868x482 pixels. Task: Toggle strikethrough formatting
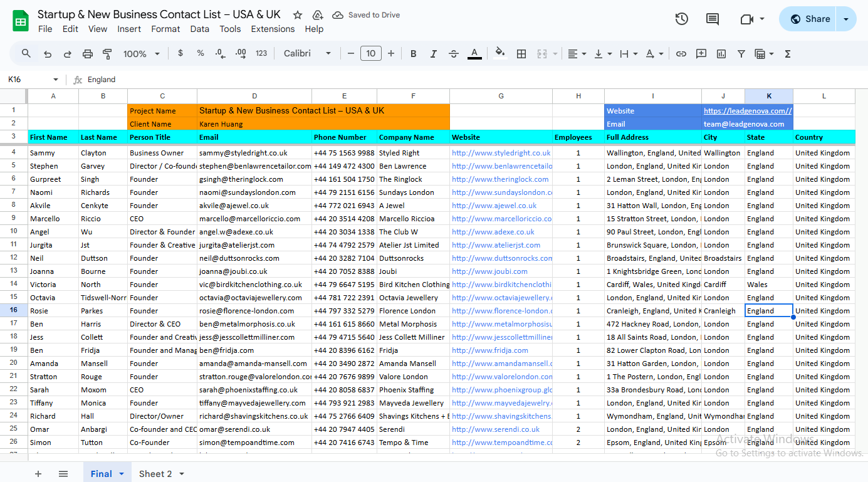pyautogui.click(x=454, y=54)
